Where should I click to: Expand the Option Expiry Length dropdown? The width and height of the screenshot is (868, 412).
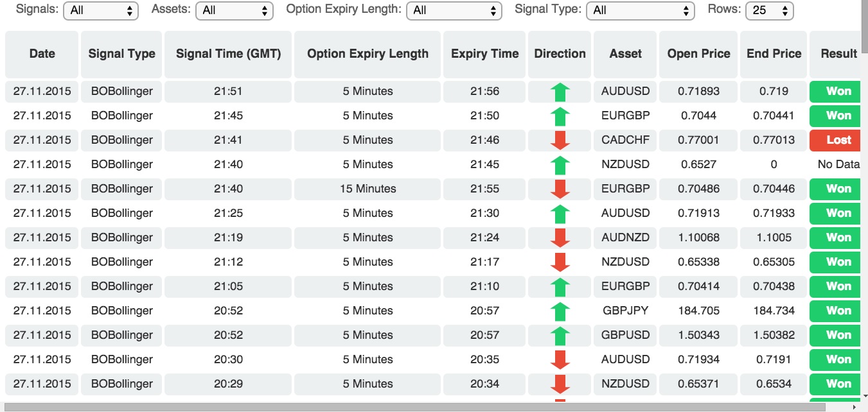click(x=454, y=10)
